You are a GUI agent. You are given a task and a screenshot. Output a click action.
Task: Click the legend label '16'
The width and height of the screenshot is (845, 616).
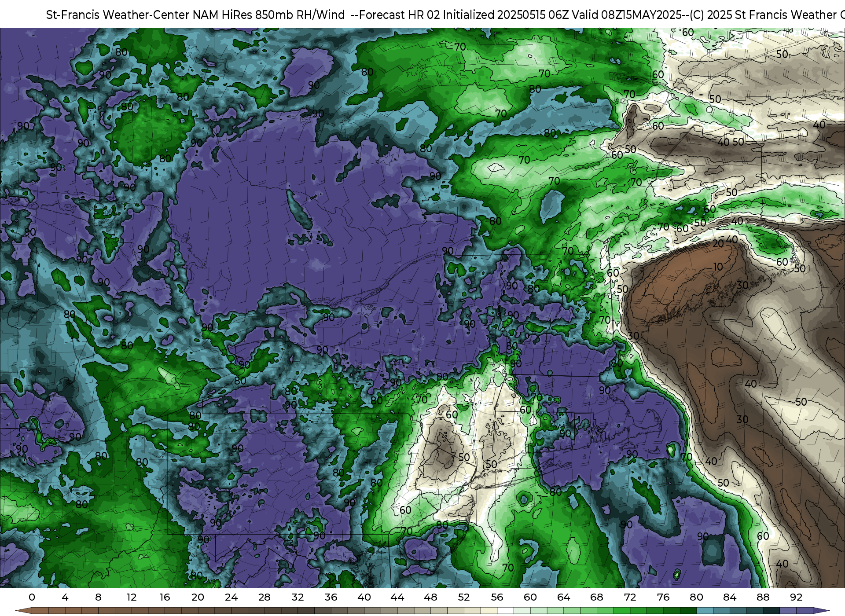click(x=165, y=597)
